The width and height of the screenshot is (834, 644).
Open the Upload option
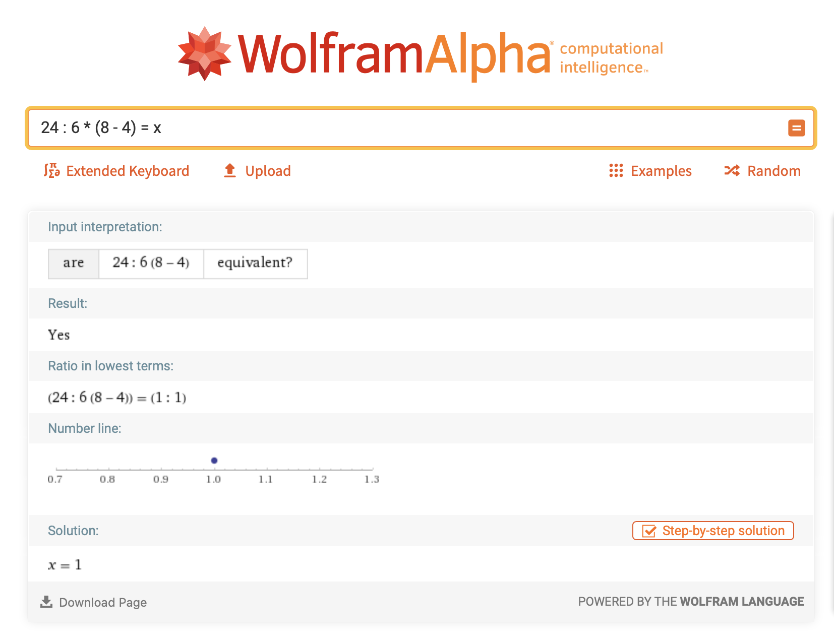257,171
